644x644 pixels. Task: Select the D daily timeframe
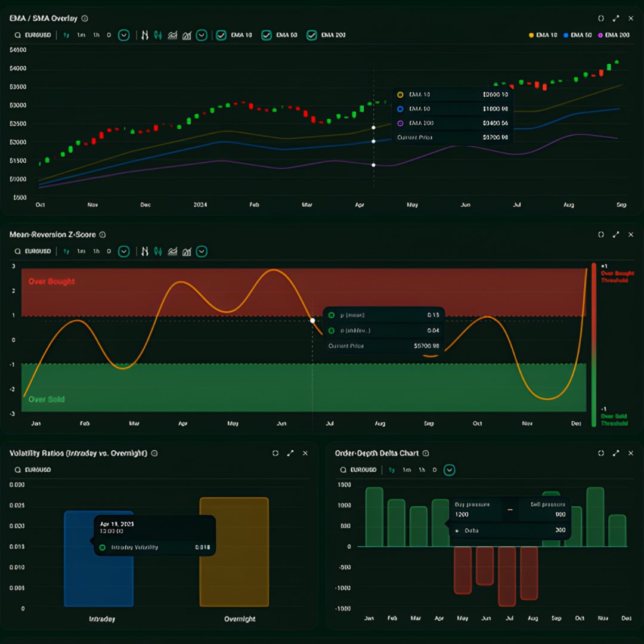[x=109, y=35]
